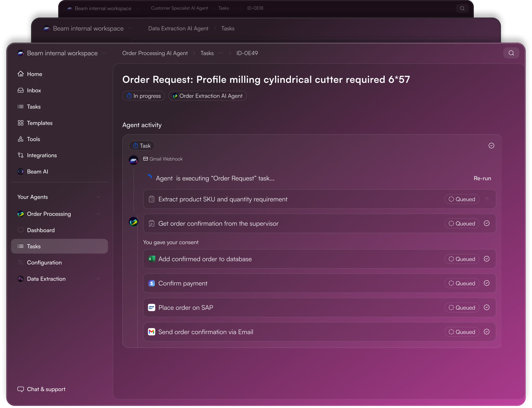Collapse the Order Processing agent section

[x=98, y=214]
